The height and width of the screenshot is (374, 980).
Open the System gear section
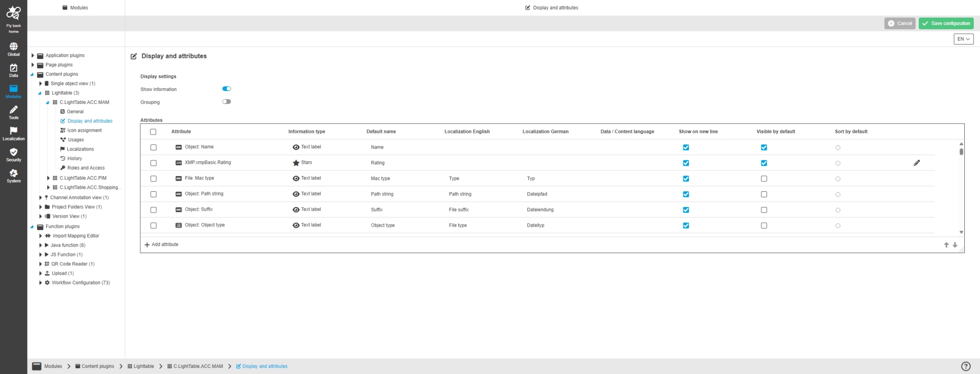[14, 175]
